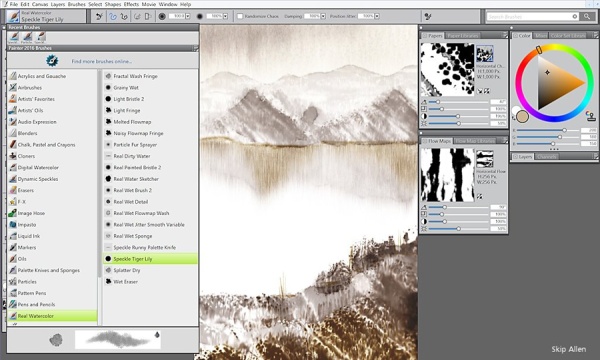This screenshot has height=360, width=600.
Task: Click the Invert Paper icon in Papers panel
Action: [487, 91]
